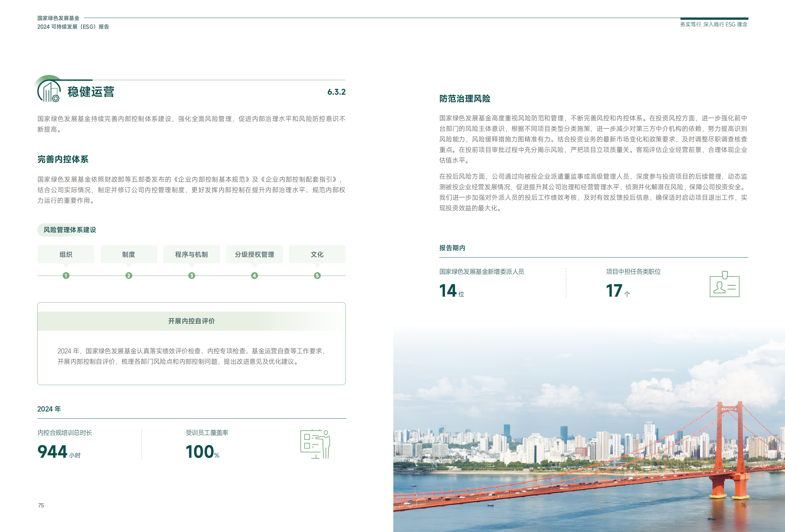Click section number 6.3.2
This screenshot has width=785, height=532.
click(336, 92)
